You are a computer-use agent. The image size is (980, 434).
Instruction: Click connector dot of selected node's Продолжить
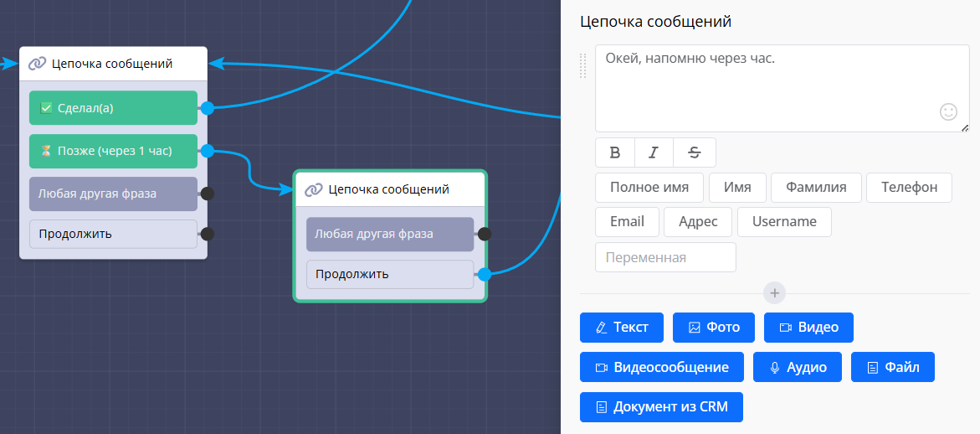pos(484,274)
